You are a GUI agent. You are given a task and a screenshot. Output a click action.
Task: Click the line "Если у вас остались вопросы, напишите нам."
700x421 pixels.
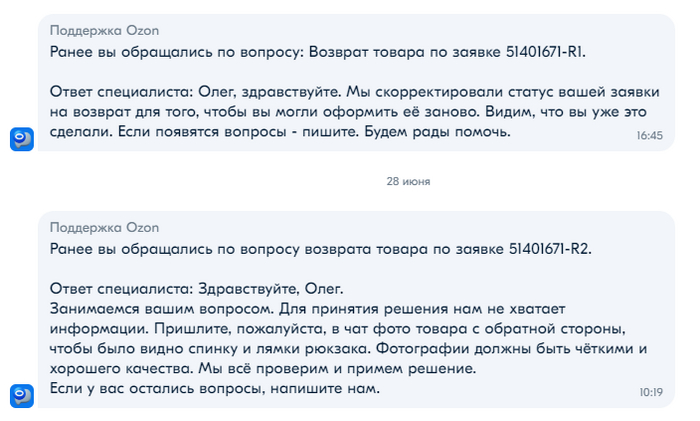[x=214, y=388]
